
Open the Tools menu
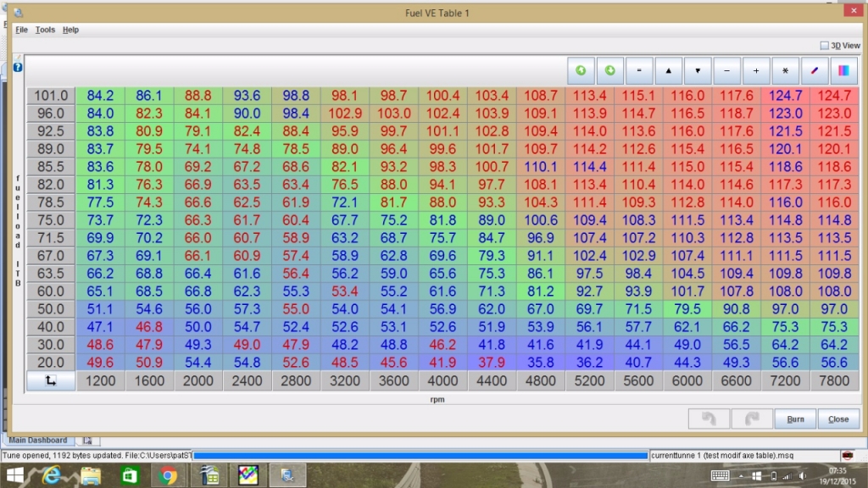pos(45,30)
